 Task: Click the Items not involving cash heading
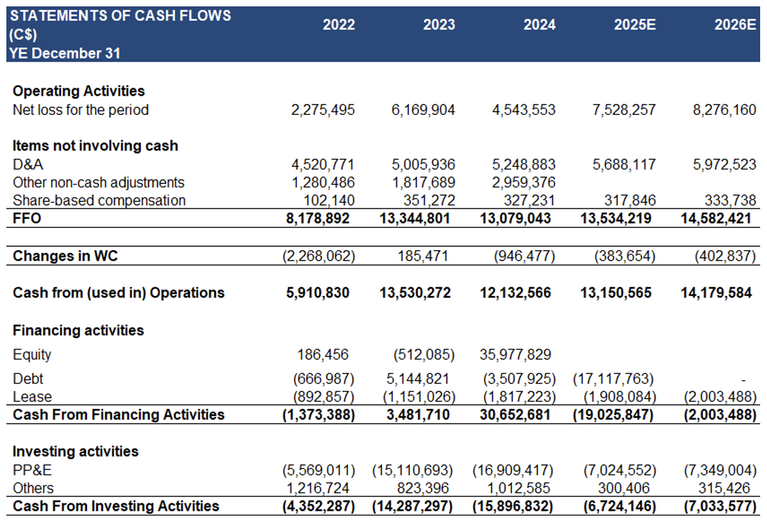pos(96,146)
